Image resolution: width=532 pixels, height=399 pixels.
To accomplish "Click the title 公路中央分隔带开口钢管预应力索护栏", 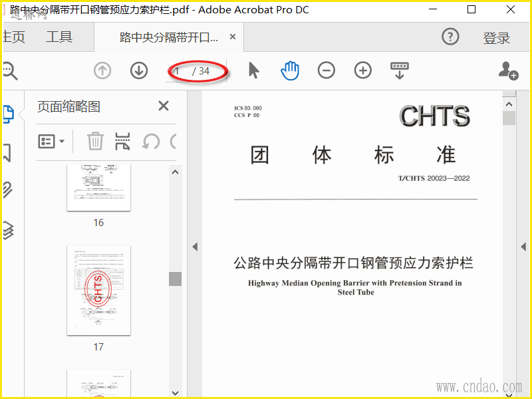I will pyautogui.click(x=353, y=263).
